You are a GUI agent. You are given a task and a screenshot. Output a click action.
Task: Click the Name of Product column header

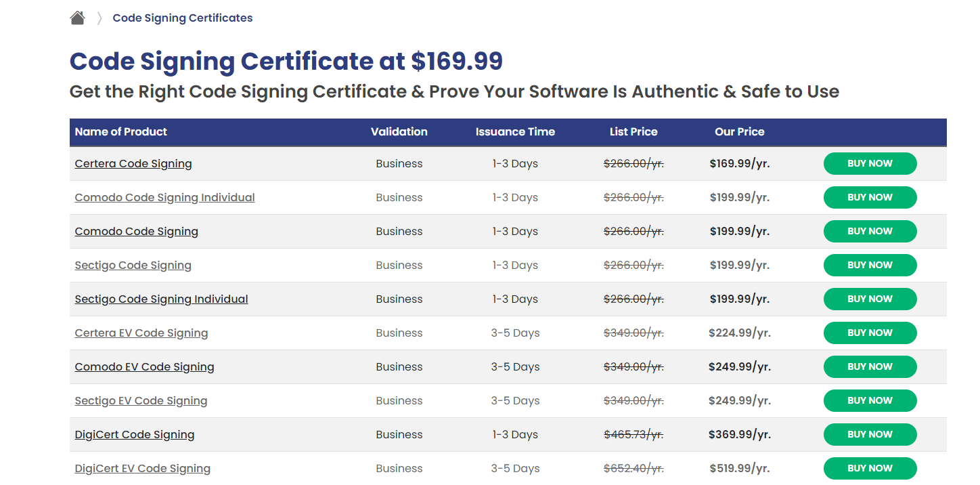pos(120,131)
